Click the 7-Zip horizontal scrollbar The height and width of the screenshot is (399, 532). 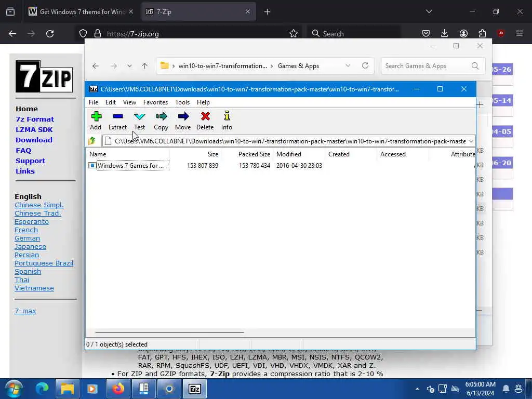pos(169,332)
